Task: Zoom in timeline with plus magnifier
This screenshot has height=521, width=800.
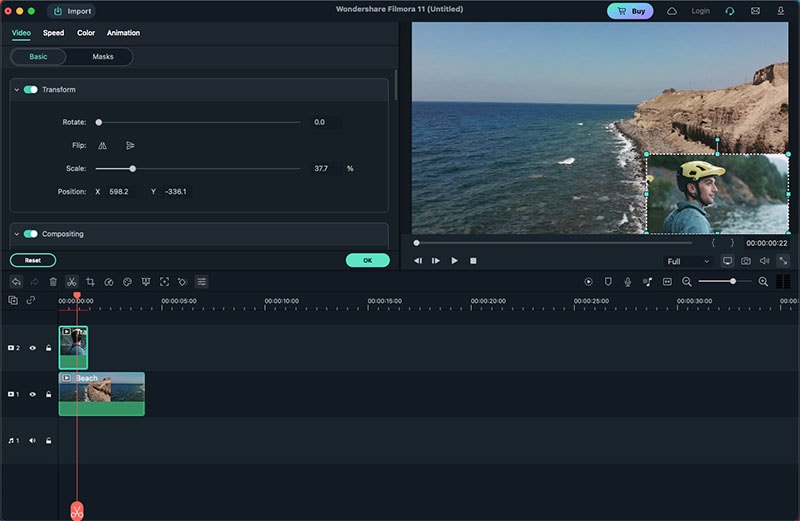Action: click(763, 282)
